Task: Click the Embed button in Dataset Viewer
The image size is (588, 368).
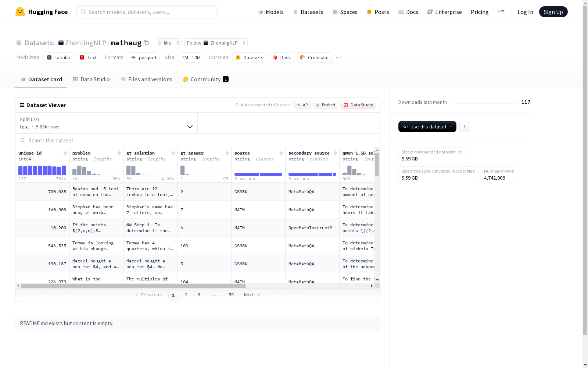Action: coord(325,105)
